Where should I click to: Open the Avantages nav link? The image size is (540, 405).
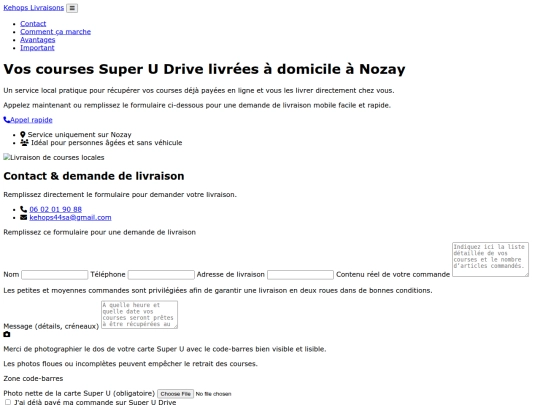[x=38, y=40]
